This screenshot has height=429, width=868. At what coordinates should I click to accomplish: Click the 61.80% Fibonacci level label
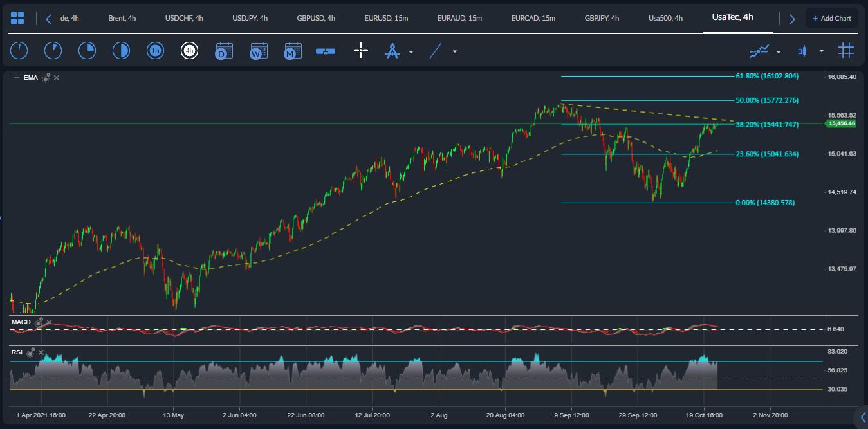tap(767, 76)
